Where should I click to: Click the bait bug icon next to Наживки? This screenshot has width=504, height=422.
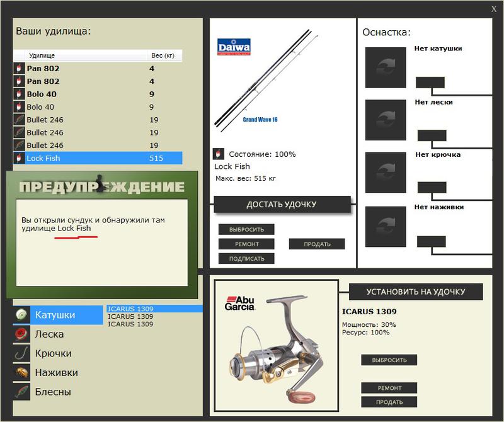pos(21,372)
